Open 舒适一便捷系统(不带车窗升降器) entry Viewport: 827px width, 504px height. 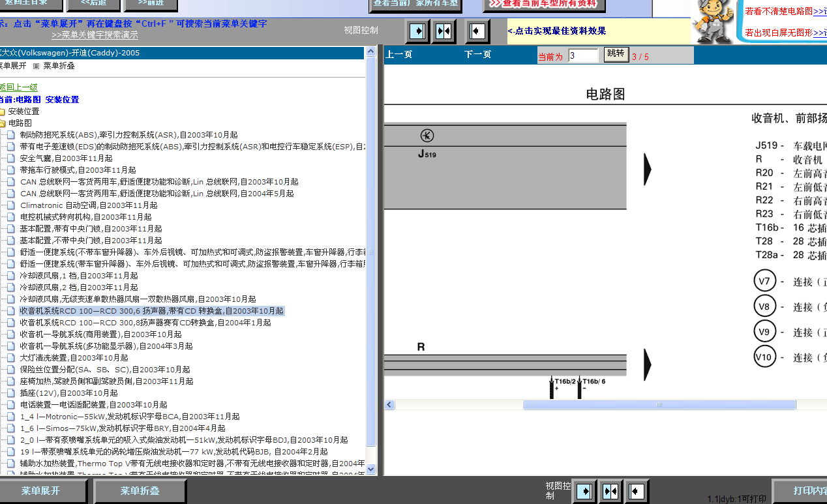[x=192, y=252]
